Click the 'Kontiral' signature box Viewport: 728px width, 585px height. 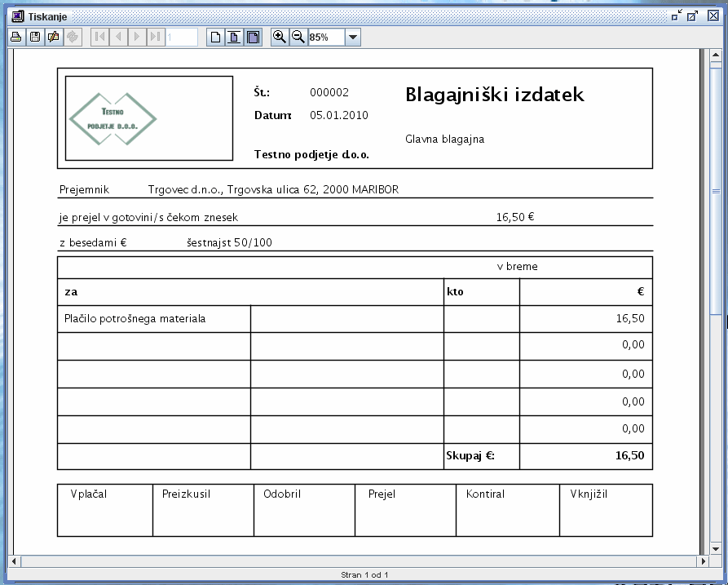[x=508, y=510]
